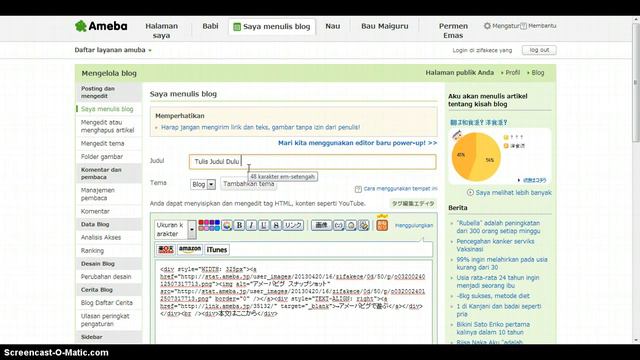
Task: Open Bikini Sato Eriko news link
Action: point(493,328)
